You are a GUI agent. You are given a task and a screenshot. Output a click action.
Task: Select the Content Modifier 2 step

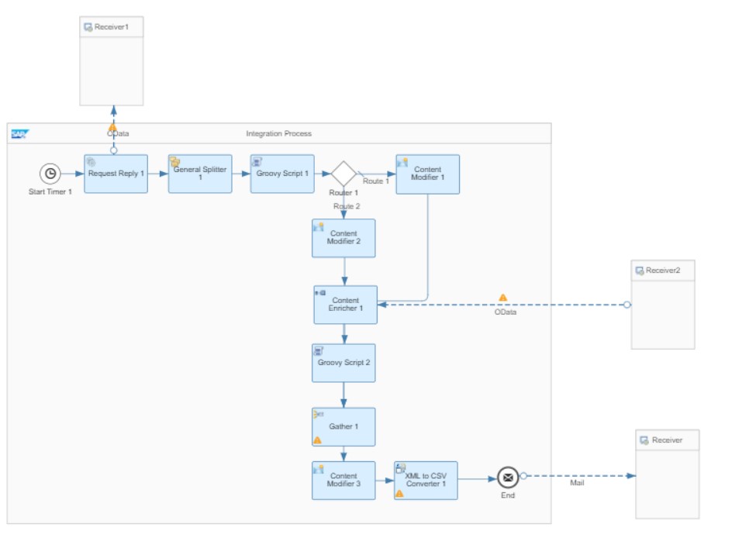pos(343,238)
